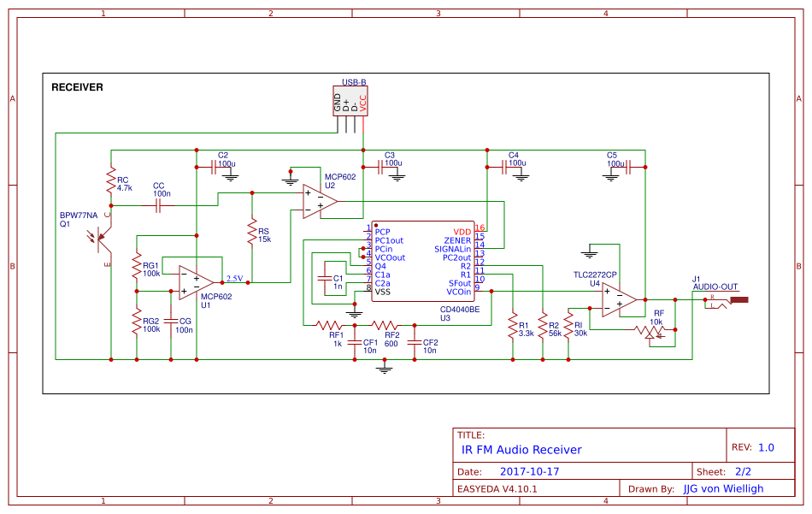Viewport: 812px width, 514px height.
Task: Click the TLC2272CP op-amp U4 symbol
Action: 617,299
